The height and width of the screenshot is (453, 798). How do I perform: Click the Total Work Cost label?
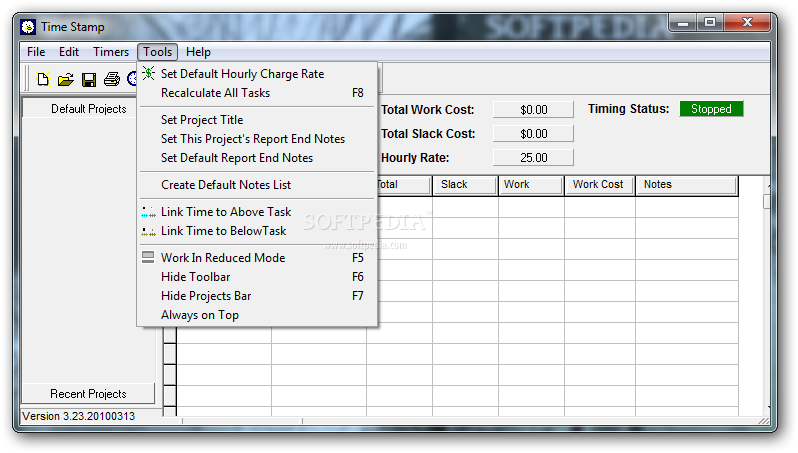(428, 110)
